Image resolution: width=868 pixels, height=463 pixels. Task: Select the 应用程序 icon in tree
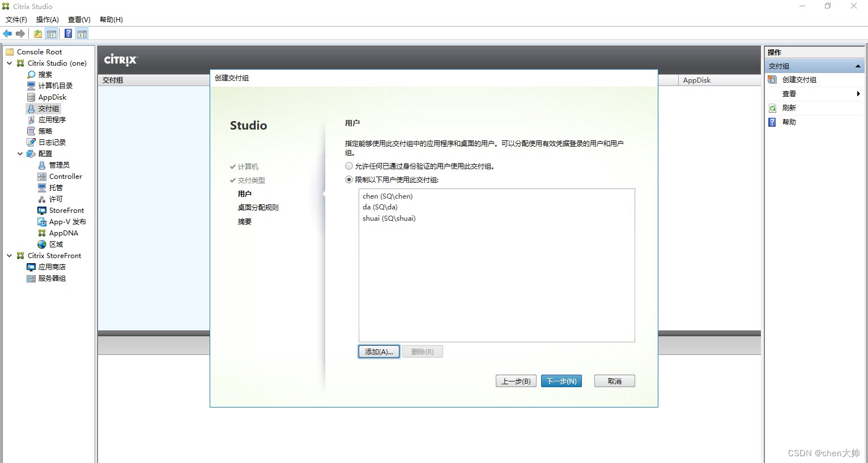point(31,120)
